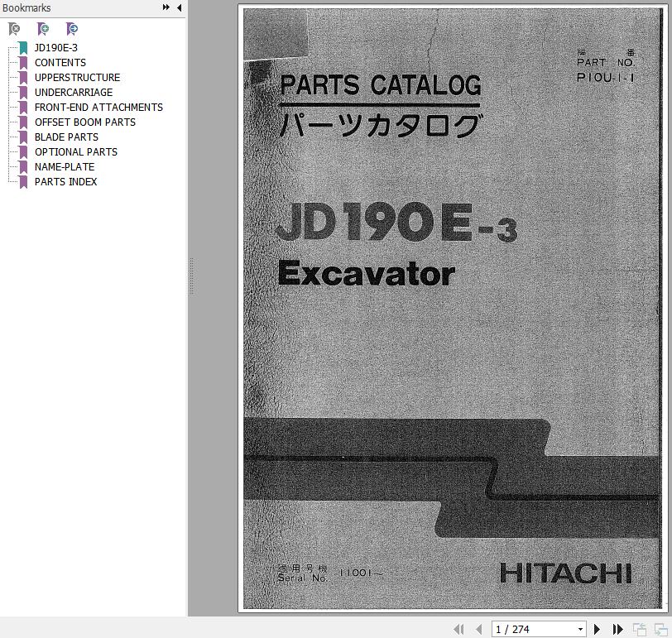Open the page number dropdown
This screenshot has width=672, height=638.
[x=581, y=630]
